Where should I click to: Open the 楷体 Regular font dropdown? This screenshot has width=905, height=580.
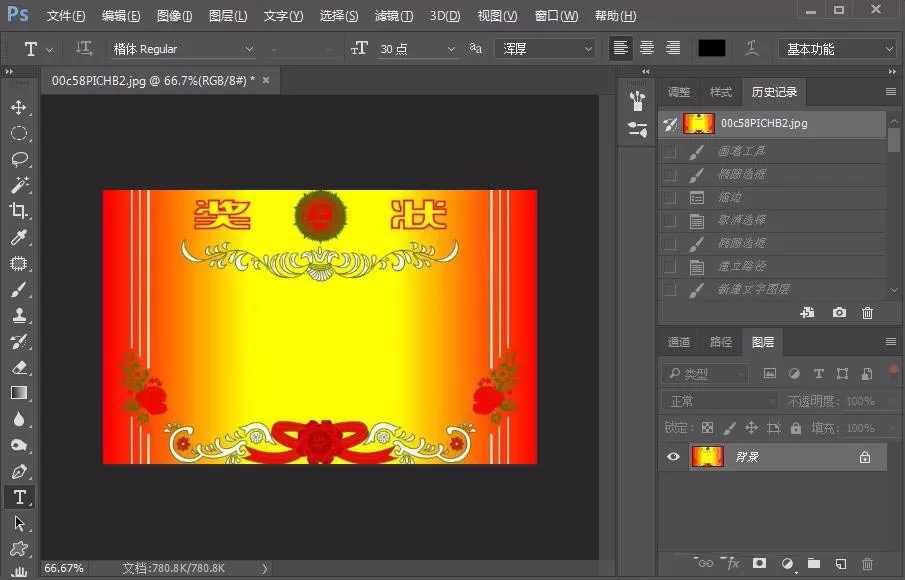coord(183,49)
